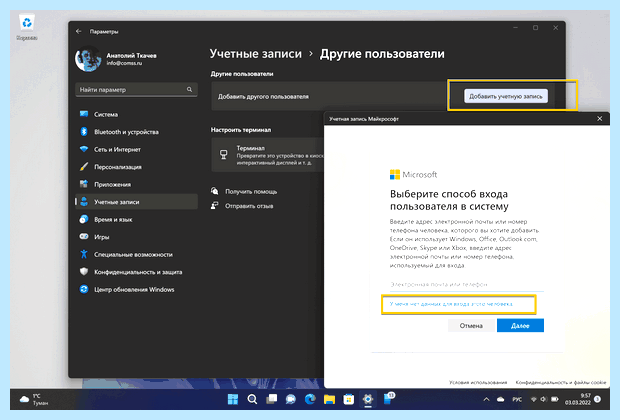Click Добавить учетную запись button
Image resolution: width=620 pixels, height=420 pixels.
pyautogui.click(x=506, y=96)
